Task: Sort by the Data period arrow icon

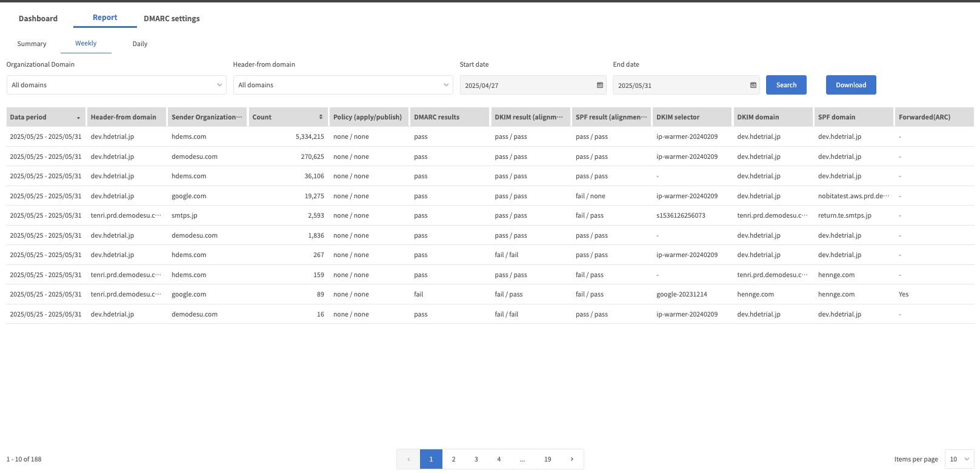Action: pyautogui.click(x=78, y=118)
